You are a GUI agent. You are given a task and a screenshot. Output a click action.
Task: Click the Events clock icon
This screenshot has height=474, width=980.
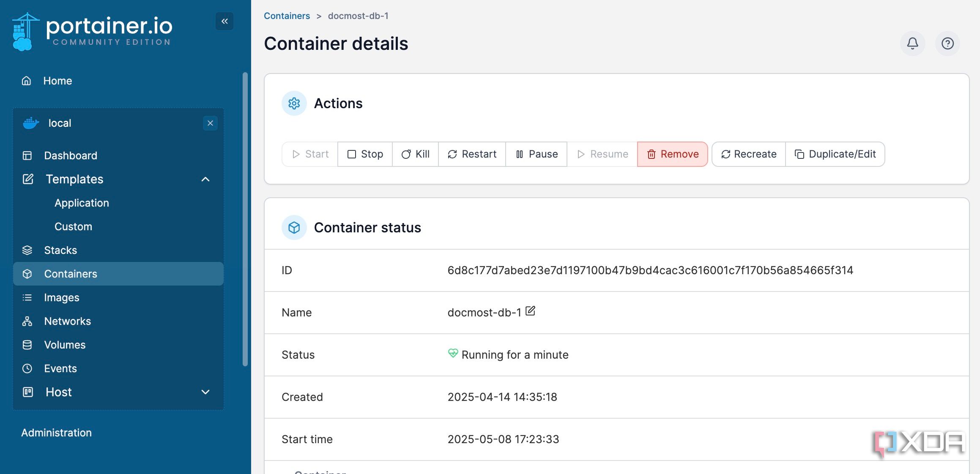pos(27,368)
